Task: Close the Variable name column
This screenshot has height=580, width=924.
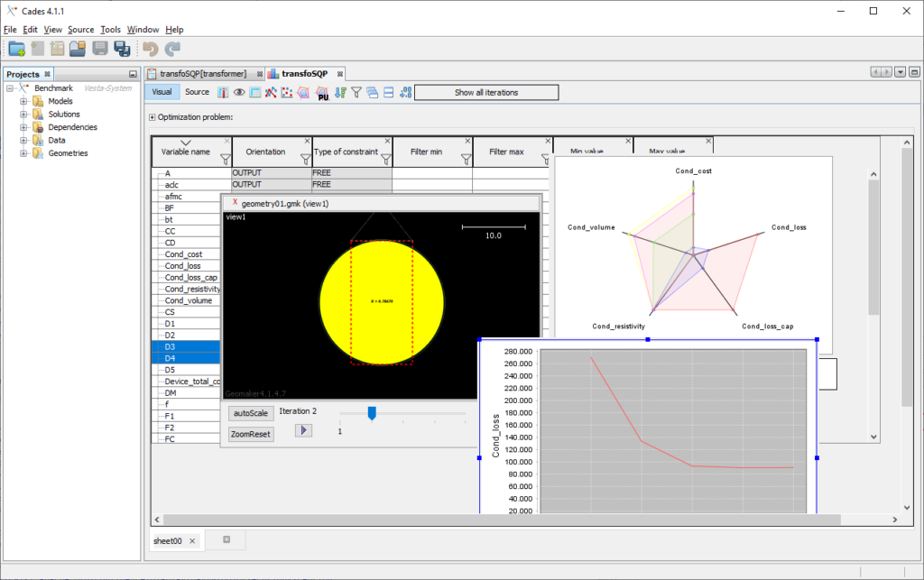Action: pos(226,142)
